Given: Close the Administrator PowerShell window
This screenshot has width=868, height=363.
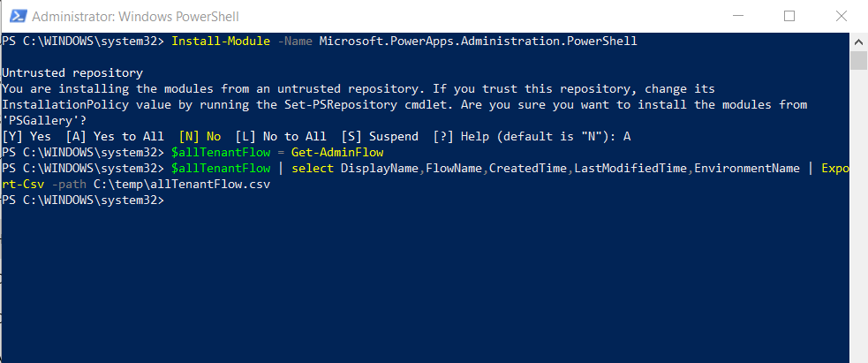Looking at the screenshot, I should pos(841,17).
